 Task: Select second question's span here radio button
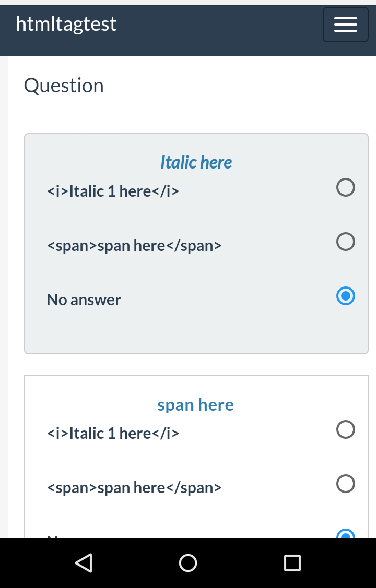(x=346, y=484)
